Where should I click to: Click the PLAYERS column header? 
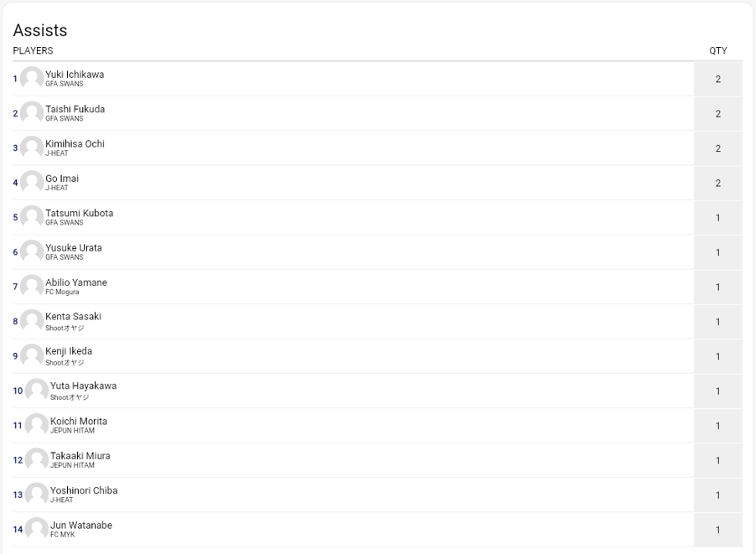33,50
